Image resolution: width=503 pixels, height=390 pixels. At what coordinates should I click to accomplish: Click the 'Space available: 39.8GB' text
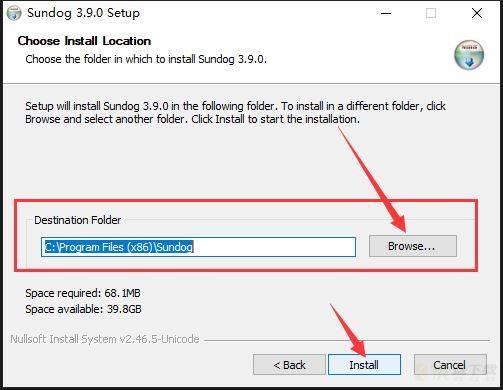click(x=83, y=309)
